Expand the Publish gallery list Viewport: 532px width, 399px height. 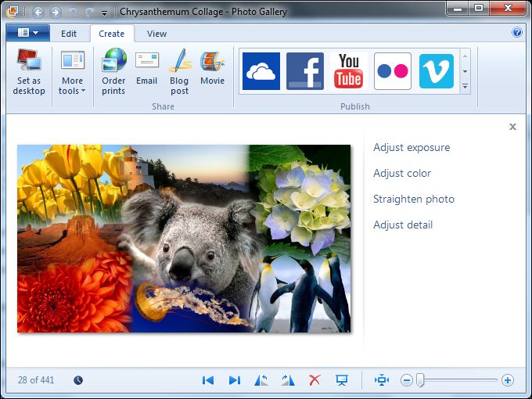point(465,87)
